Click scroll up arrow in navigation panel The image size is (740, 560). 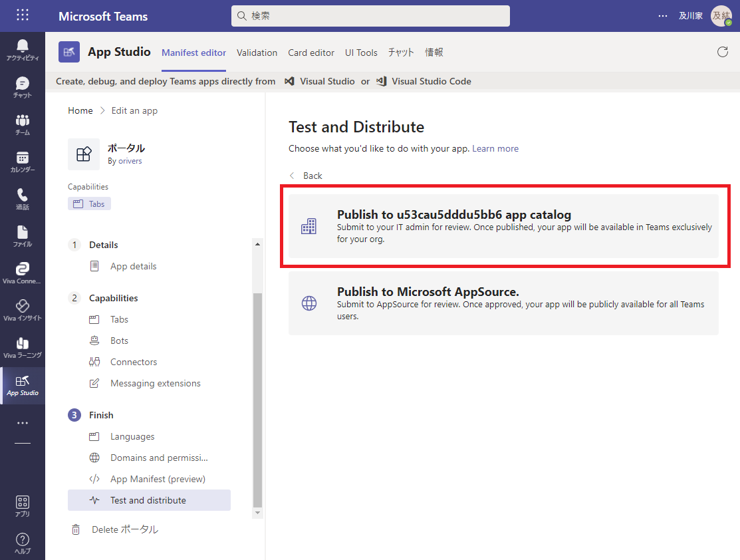258,245
